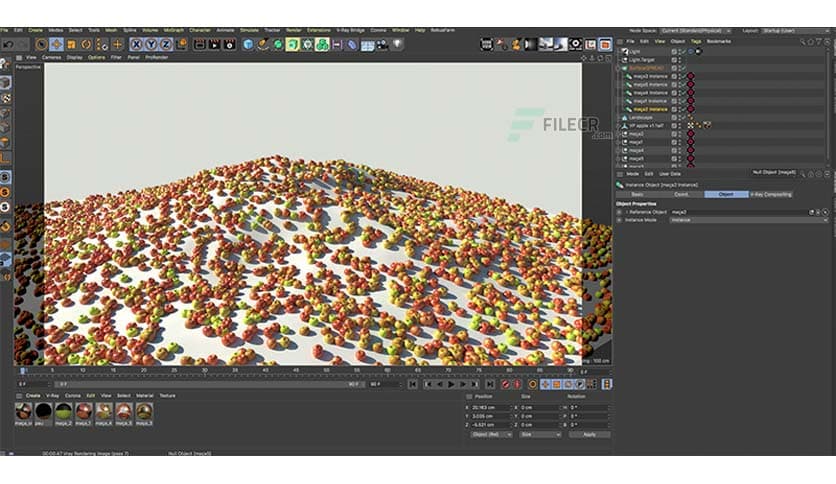Click the red material tag on maja5
Image resolution: width=836 pixels, height=484 pixels.
coord(690,158)
